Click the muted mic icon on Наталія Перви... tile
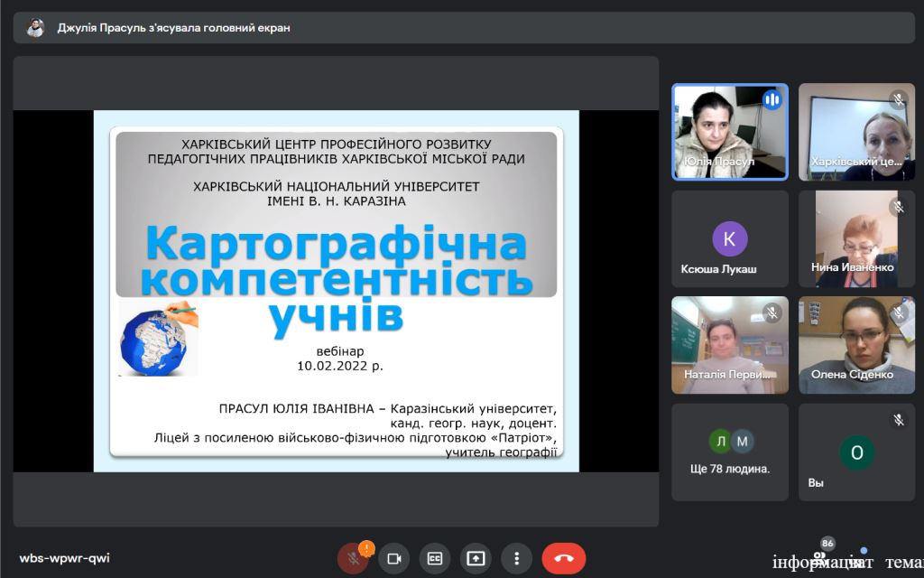This screenshot has width=924, height=578. [772, 312]
